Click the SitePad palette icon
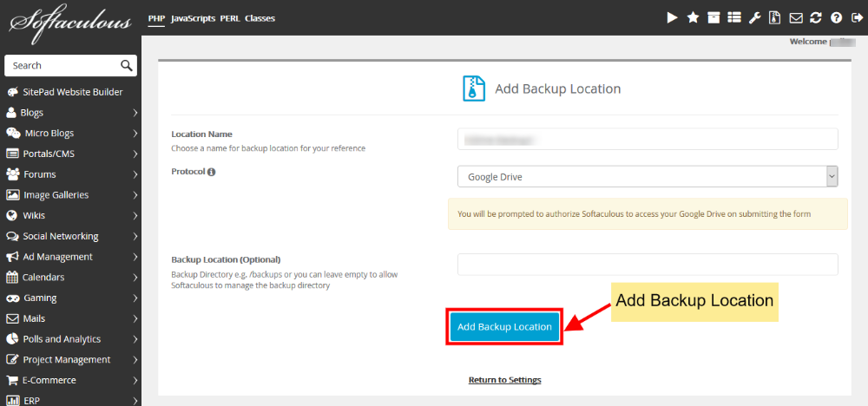This screenshot has width=868, height=406. (12, 92)
